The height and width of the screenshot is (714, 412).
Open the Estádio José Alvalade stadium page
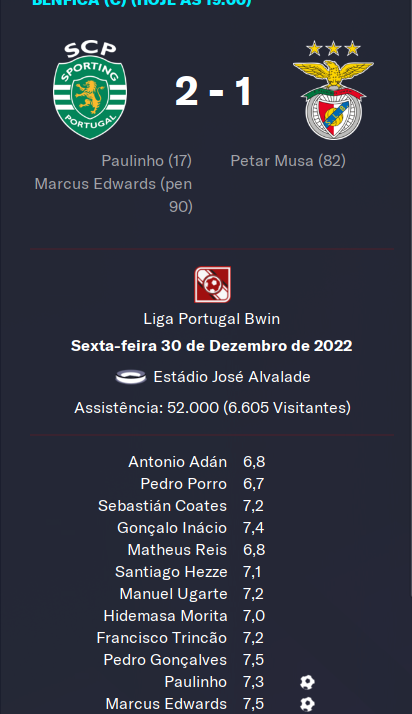pos(232,377)
